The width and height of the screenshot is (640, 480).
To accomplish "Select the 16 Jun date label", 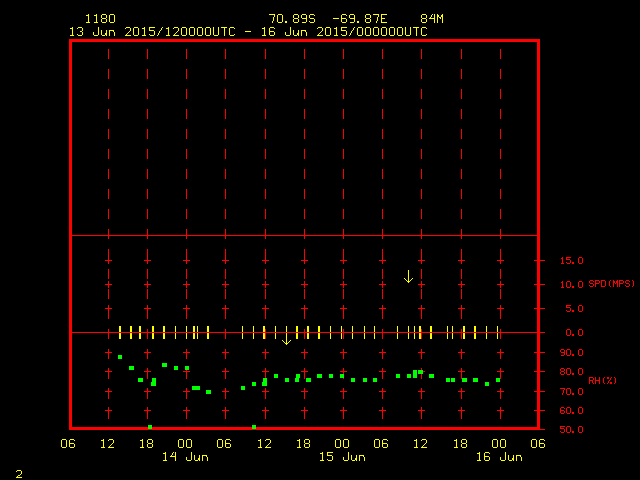I will point(498,457).
